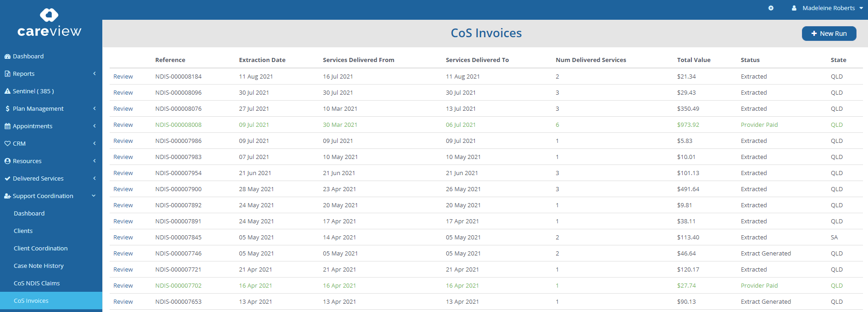868x312 pixels.
Task: Review invoice NDIS-000008184
Action: (123, 77)
